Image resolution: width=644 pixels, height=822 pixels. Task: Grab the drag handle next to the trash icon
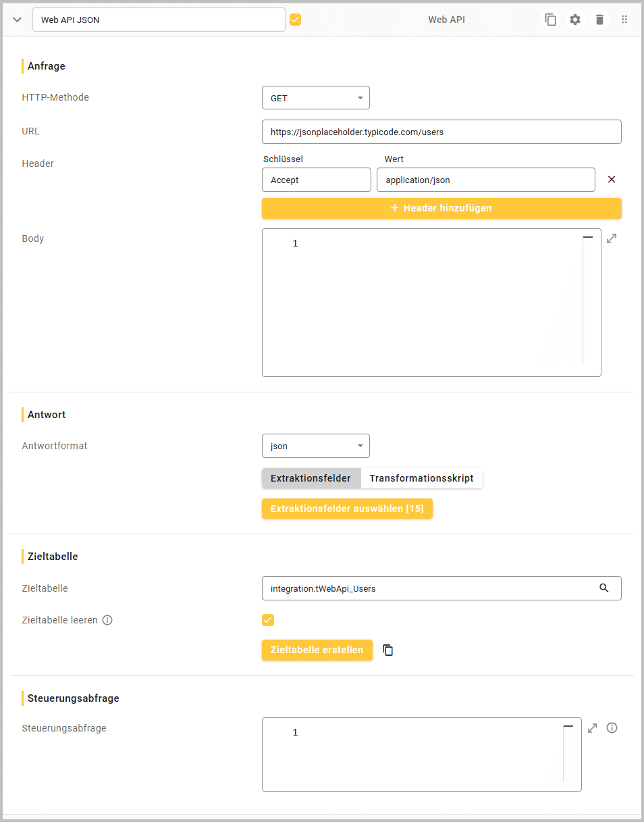tap(624, 20)
